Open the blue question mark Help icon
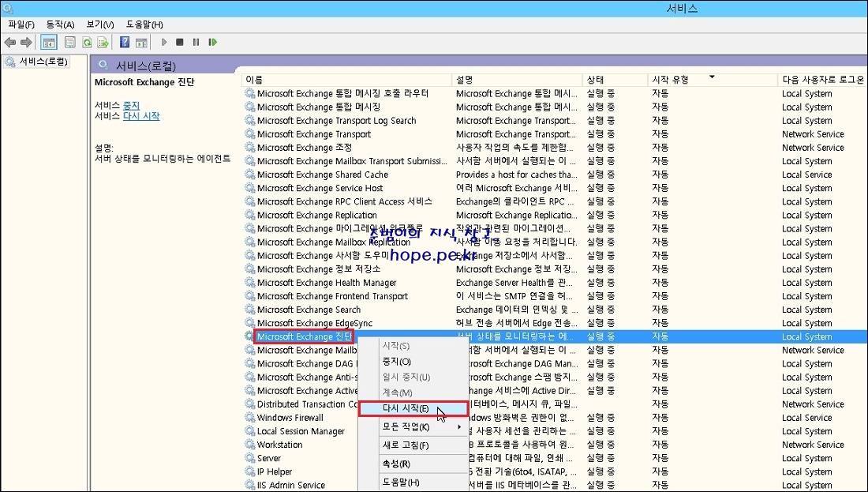Image resolution: width=868 pixels, height=492 pixels. (125, 42)
